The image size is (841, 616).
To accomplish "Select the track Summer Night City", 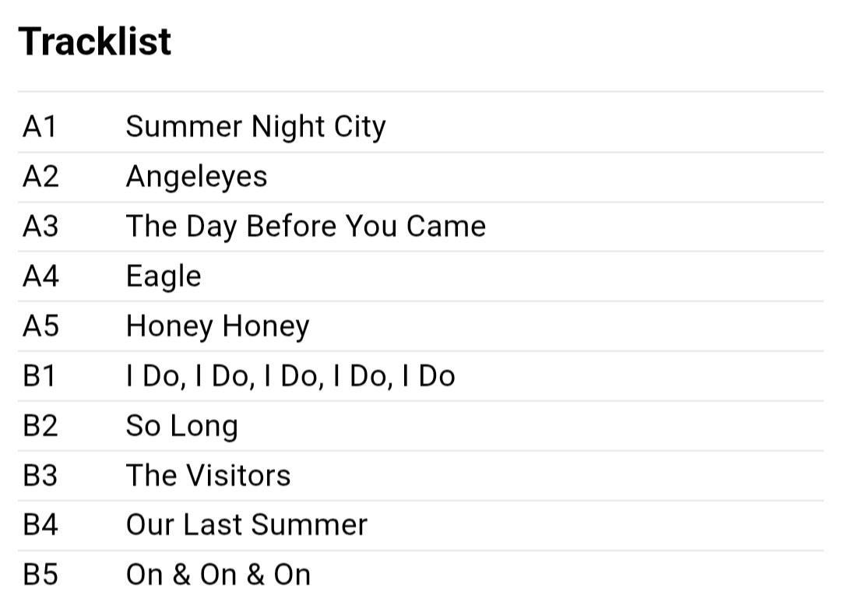I will coord(256,127).
